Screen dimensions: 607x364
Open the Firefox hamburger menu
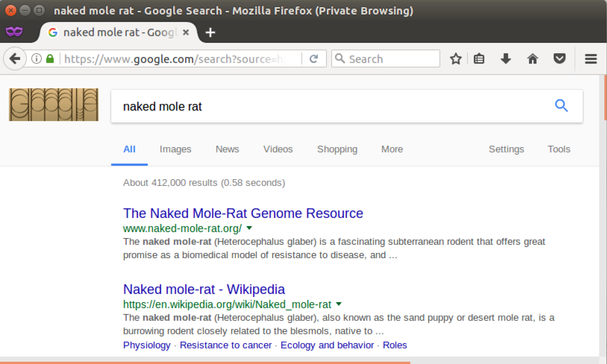coord(590,58)
